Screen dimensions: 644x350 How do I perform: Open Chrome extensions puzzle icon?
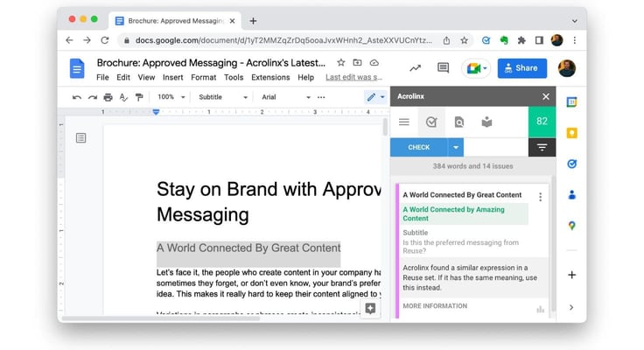click(521, 40)
